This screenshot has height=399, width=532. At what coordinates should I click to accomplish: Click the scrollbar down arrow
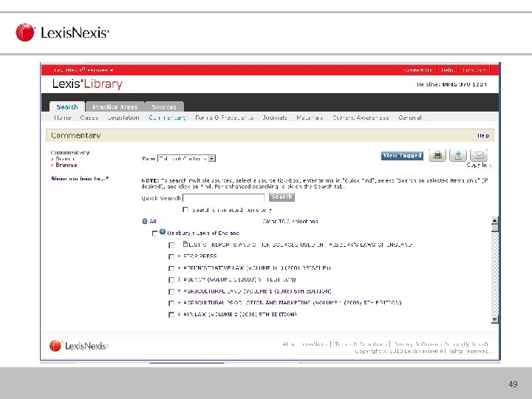coord(495,320)
